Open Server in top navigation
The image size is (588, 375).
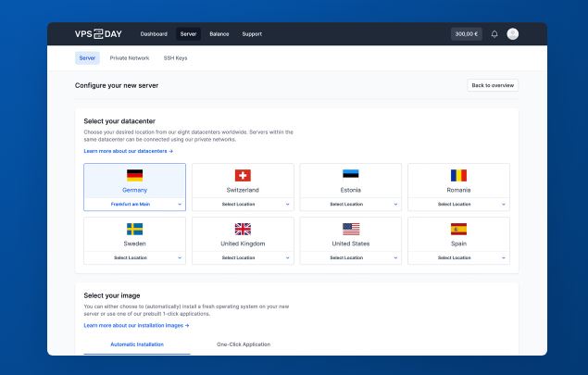[x=188, y=33]
